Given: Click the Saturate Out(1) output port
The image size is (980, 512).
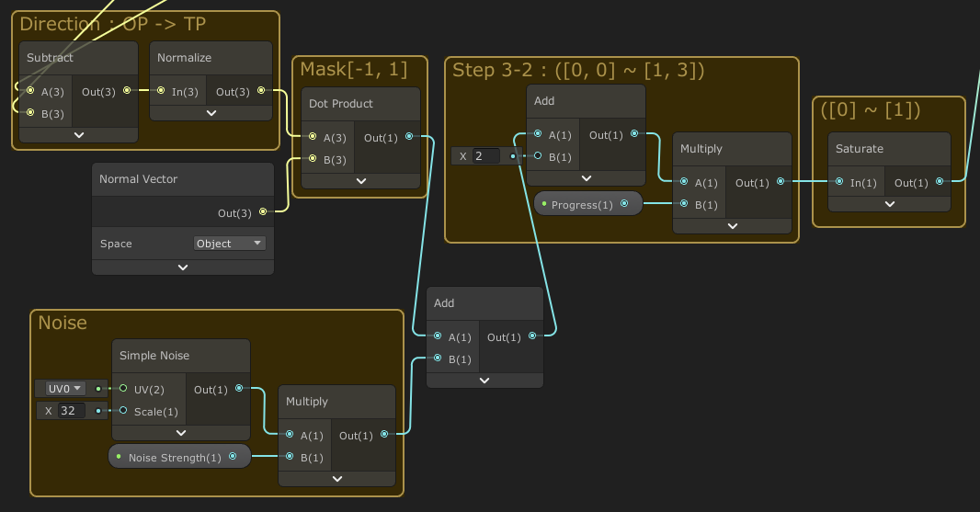Looking at the screenshot, I should pyautogui.click(x=940, y=181).
